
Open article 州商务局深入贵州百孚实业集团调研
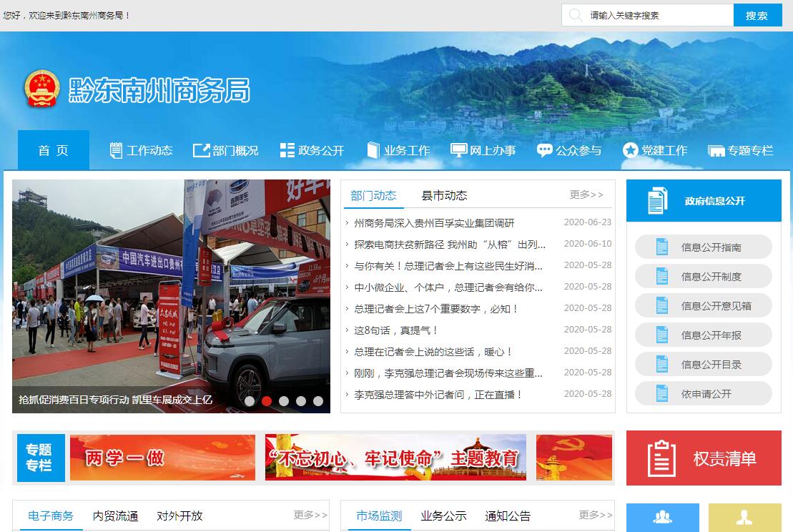(x=434, y=223)
